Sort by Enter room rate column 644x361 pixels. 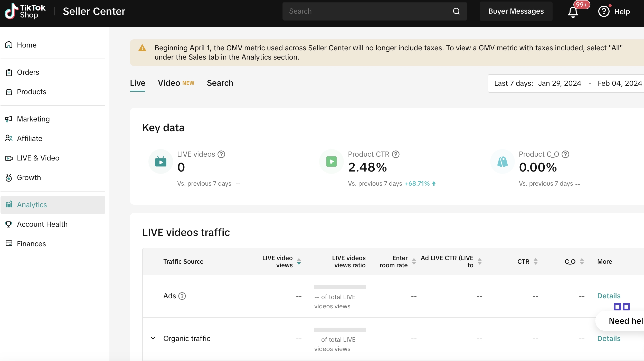(414, 261)
